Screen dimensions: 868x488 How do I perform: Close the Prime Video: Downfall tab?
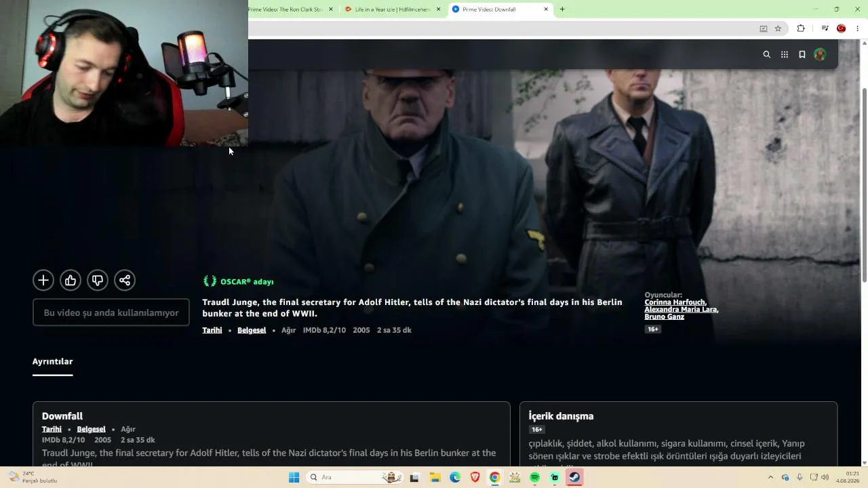547,9
